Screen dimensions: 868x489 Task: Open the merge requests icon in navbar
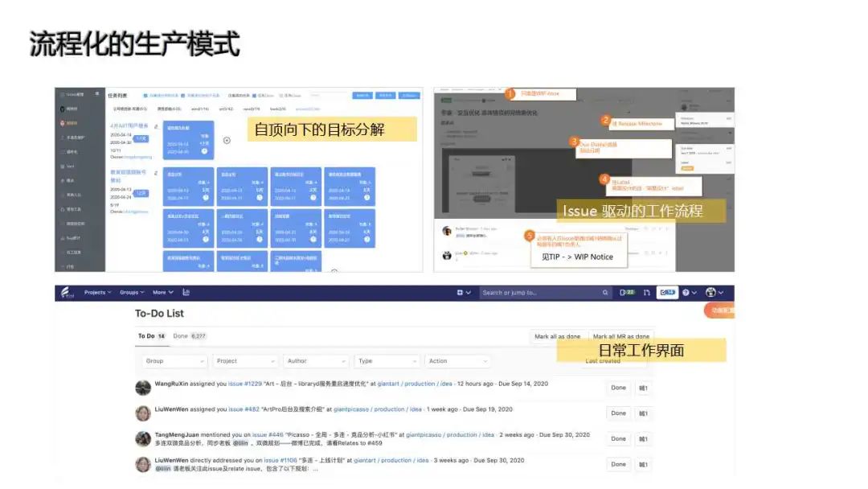[646, 293]
